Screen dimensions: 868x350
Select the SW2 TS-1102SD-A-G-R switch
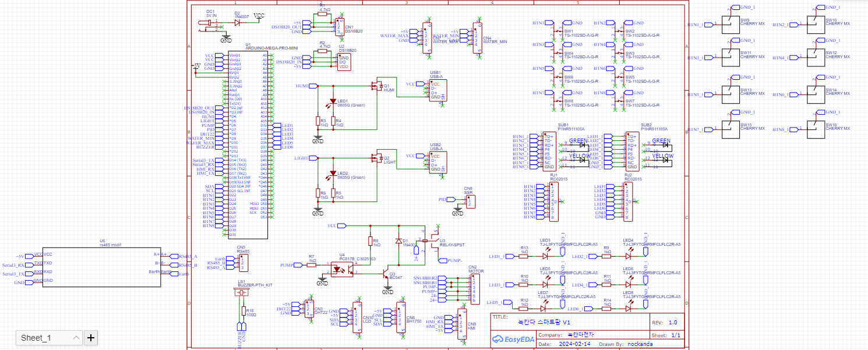click(x=619, y=30)
